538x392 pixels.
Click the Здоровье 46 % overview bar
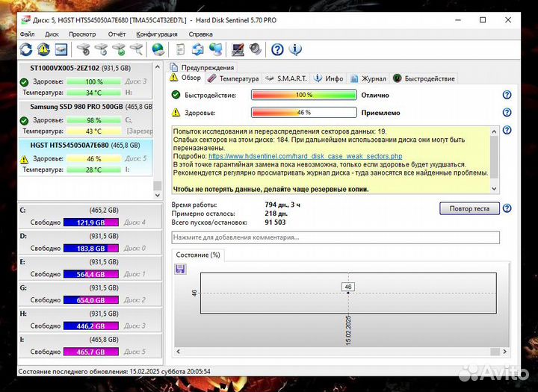click(304, 113)
